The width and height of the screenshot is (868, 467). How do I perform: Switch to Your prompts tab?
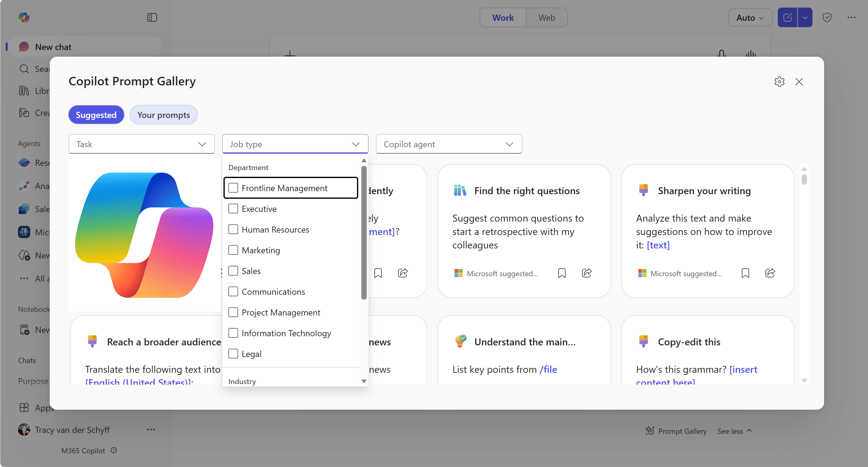click(x=163, y=115)
